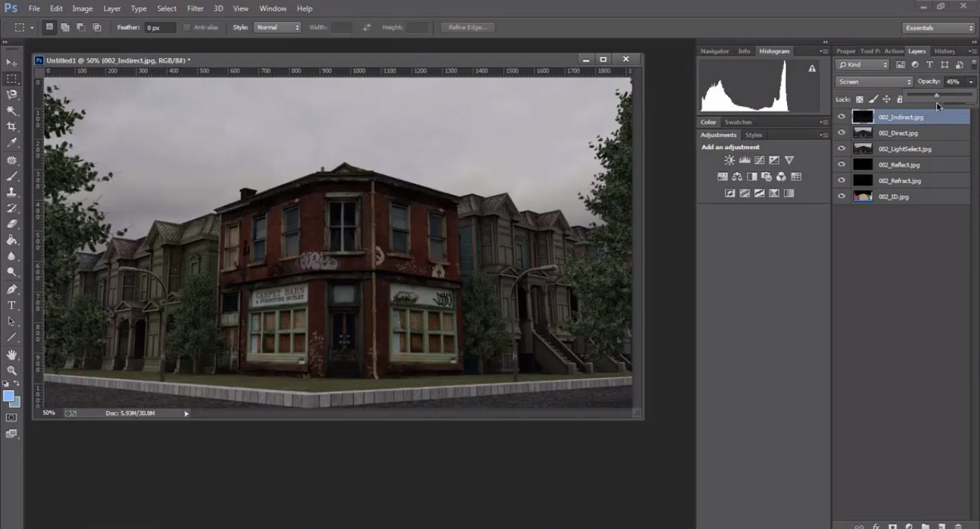The image size is (980, 529).
Task: Open the Image menu
Action: click(x=83, y=9)
